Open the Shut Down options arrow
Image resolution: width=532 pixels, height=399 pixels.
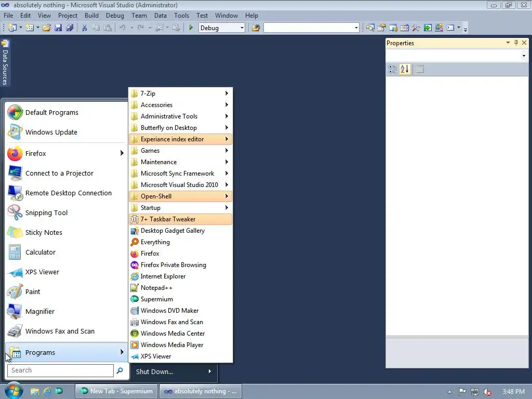[210, 371]
